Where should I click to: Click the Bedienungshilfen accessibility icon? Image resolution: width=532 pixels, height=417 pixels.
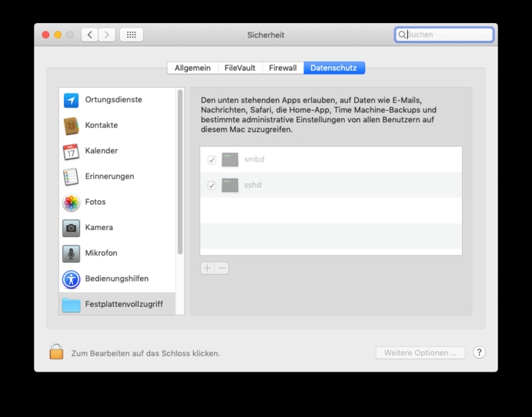pos(71,279)
